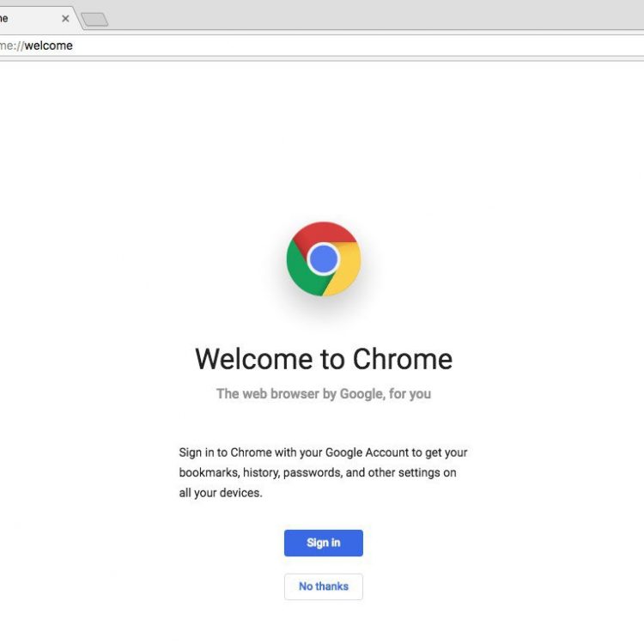Click the sign-in description paragraph
Viewport: 644px width, 644px height.
coord(324,472)
